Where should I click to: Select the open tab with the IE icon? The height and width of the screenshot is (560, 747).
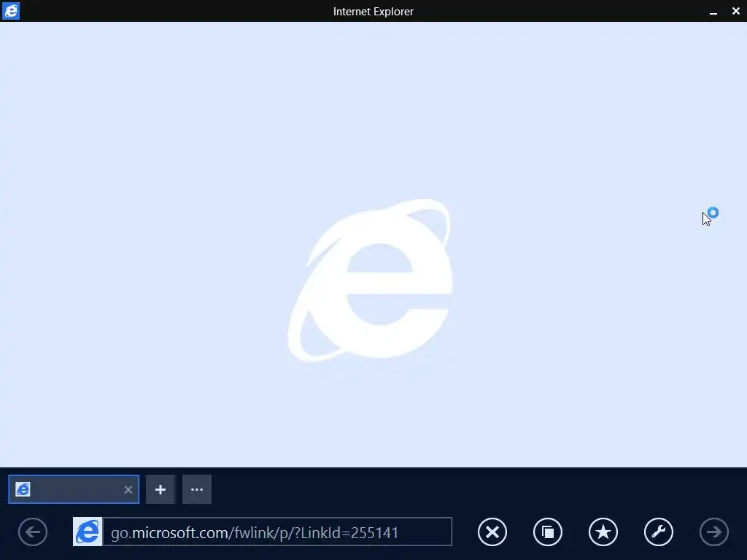pos(74,489)
